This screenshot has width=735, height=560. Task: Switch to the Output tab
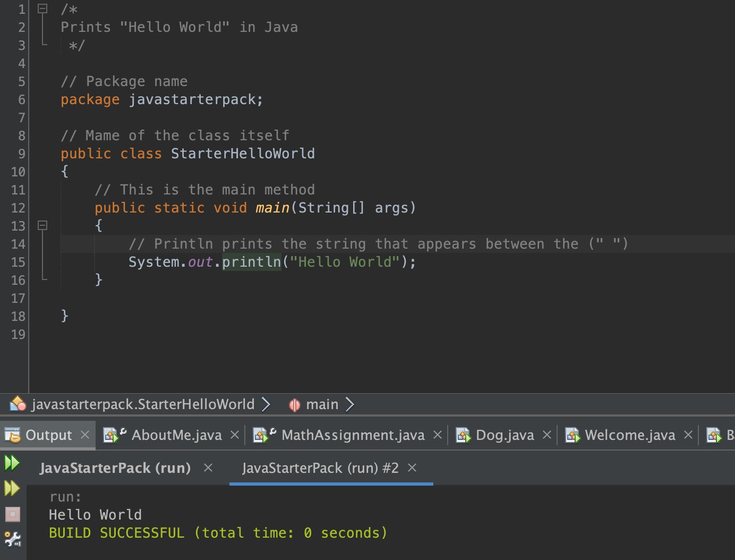[x=48, y=435]
